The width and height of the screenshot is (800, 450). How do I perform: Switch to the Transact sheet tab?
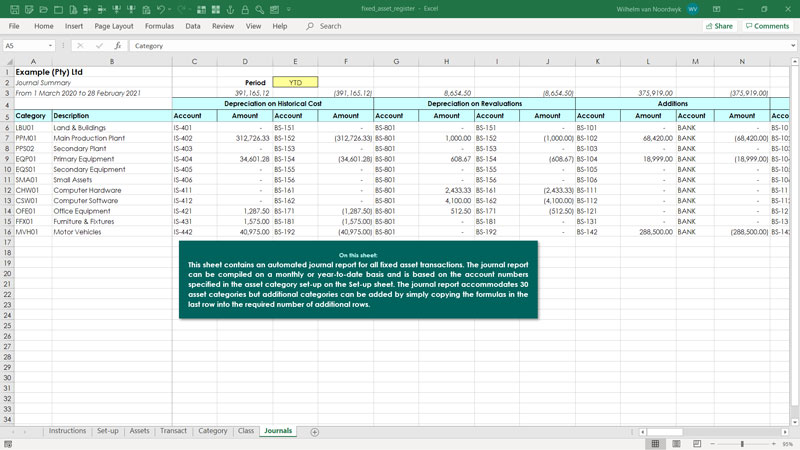(x=173, y=431)
